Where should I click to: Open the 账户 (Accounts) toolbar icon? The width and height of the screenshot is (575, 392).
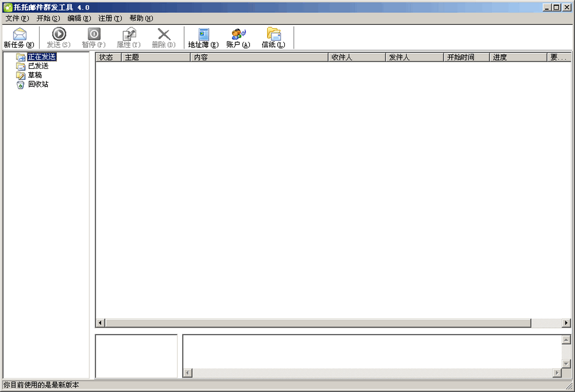[x=238, y=34]
